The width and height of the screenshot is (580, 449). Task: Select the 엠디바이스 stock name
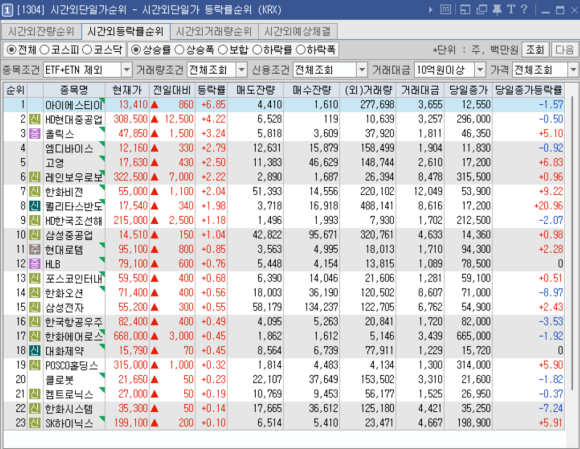pyautogui.click(x=69, y=148)
